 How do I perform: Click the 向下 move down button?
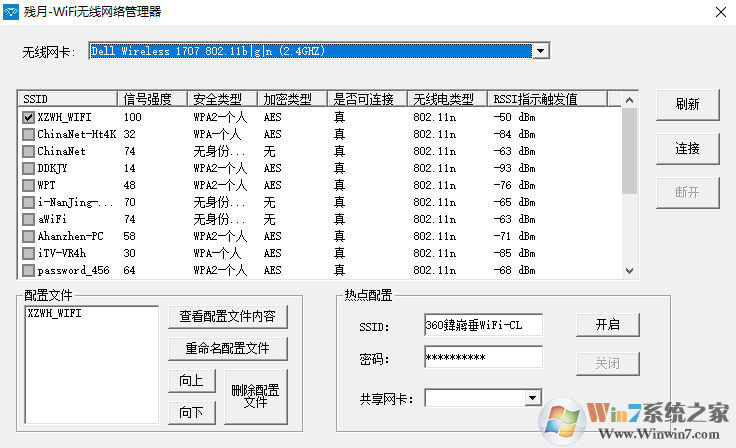click(x=192, y=412)
